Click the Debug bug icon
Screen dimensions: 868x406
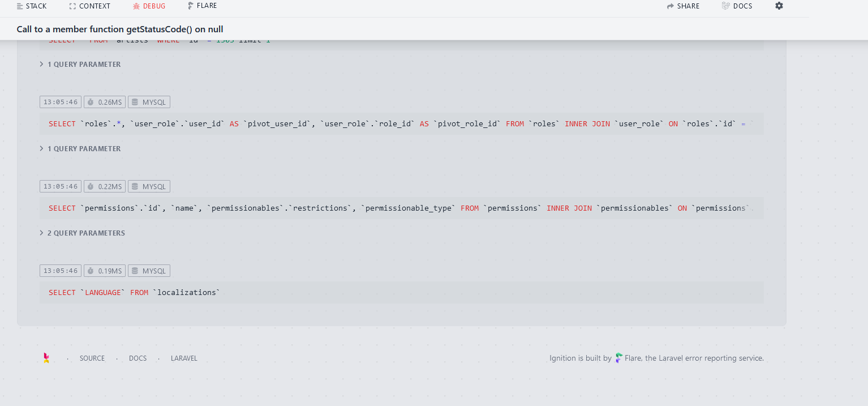[x=136, y=6]
